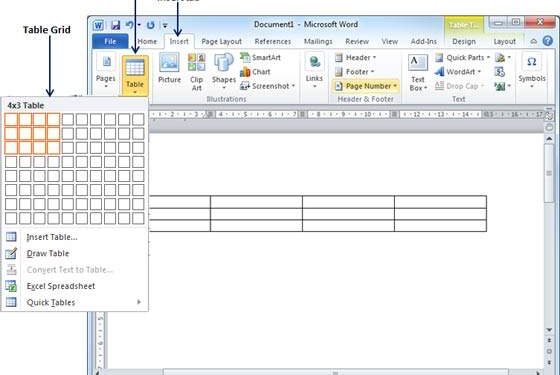
Task: Click the fourth cell in grid's third row
Action: point(53,148)
